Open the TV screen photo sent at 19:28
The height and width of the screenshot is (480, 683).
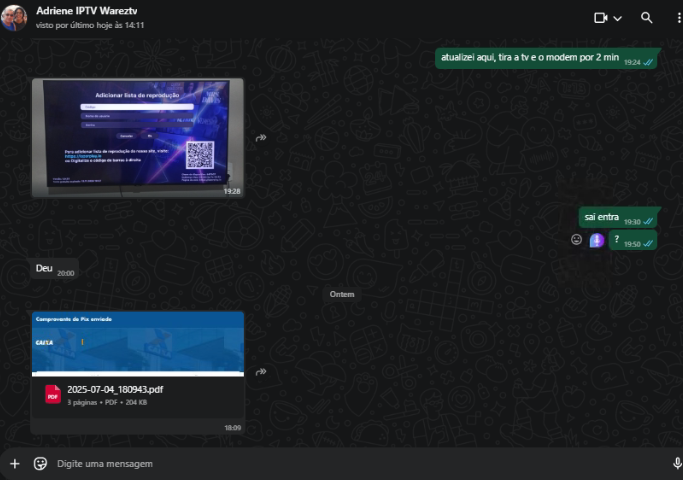coord(138,138)
